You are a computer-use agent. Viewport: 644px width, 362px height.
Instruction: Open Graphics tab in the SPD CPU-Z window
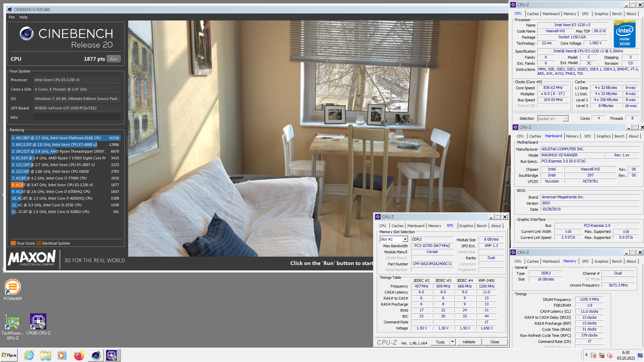click(466, 226)
